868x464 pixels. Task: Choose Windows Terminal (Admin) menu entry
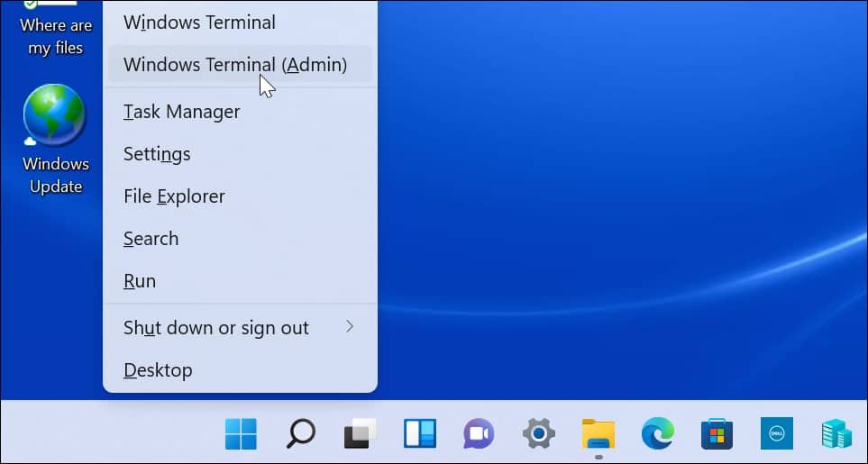(241, 65)
